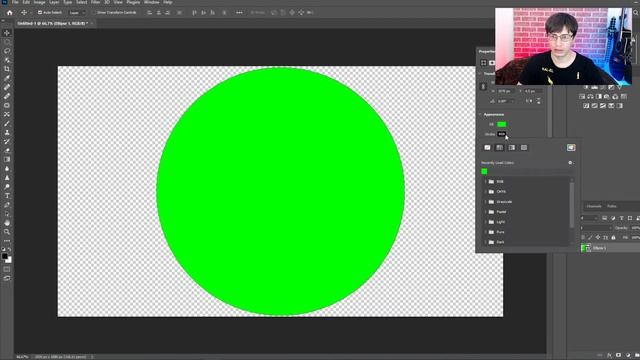The image size is (640, 360).
Task: Expand the Pastel swatch folder
Action: pyautogui.click(x=486, y=212)
